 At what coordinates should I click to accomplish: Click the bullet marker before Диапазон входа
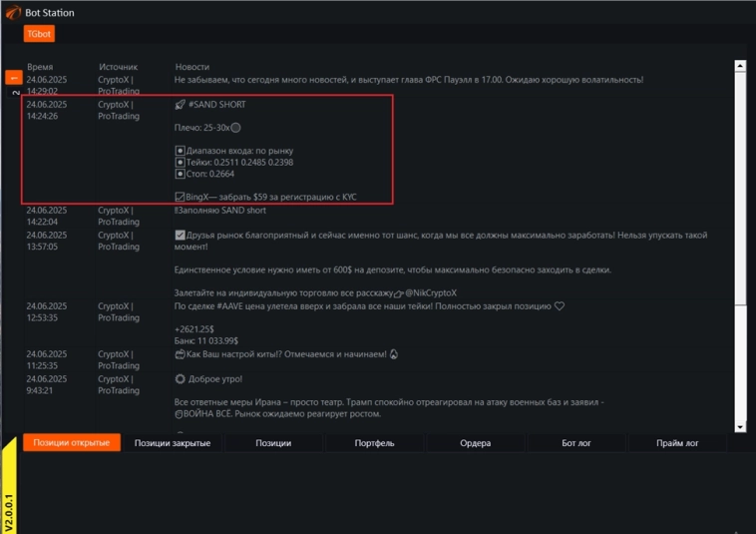coord(180,151)
